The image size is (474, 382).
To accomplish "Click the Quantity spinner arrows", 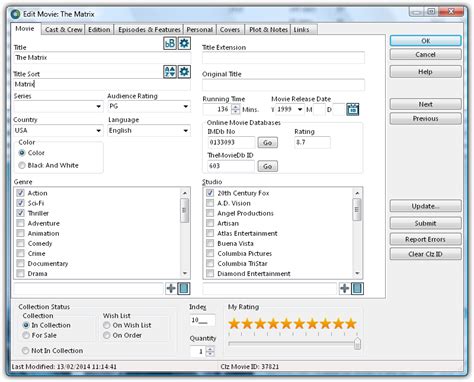I will tap(210, 351).
